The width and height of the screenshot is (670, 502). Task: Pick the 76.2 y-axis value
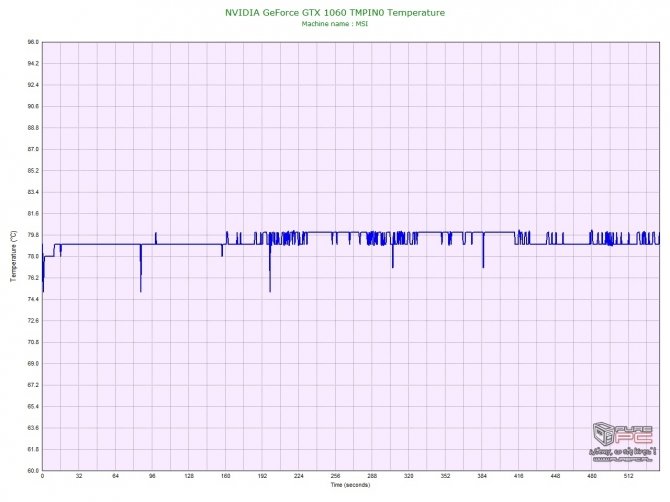pos(33,278)
